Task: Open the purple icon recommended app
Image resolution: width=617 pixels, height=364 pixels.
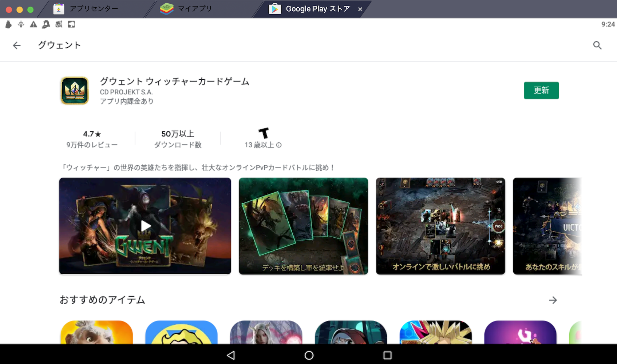Action: (521, 332)
